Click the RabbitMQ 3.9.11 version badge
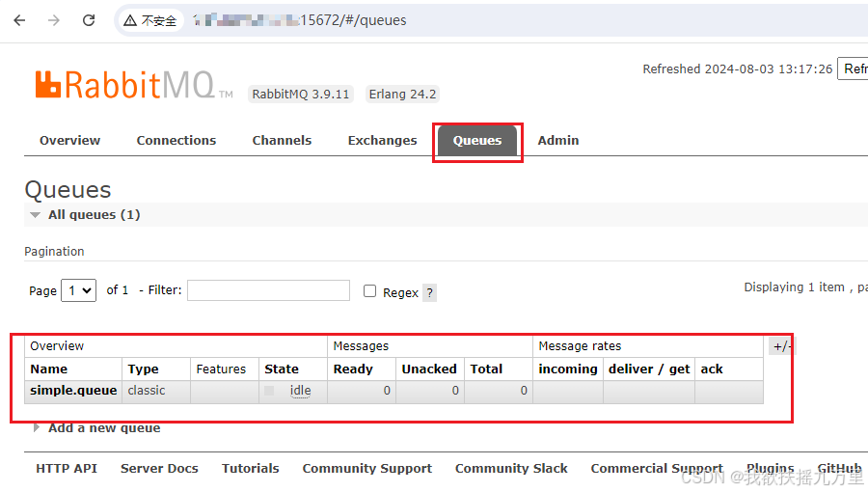Screen dimensions: 868x492 point(301,95)
